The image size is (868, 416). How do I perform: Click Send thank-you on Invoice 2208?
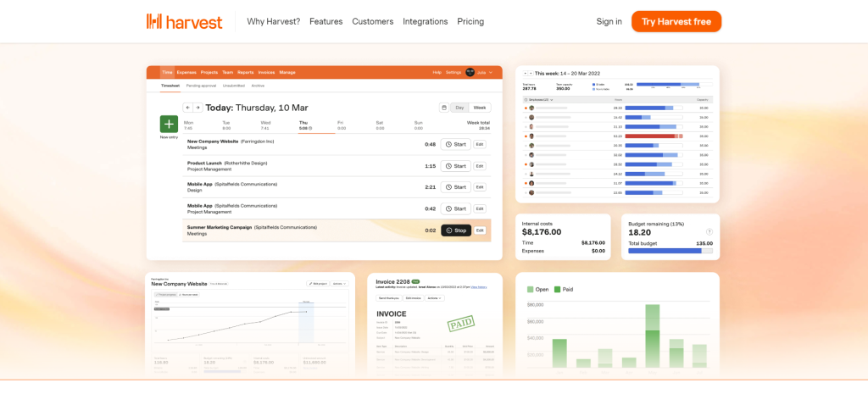point(388,298)
